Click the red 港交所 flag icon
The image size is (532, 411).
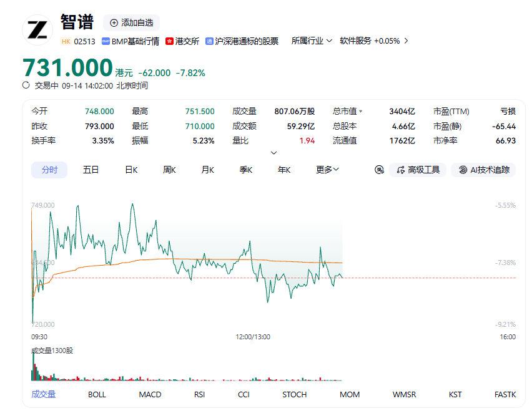point(169,41)
